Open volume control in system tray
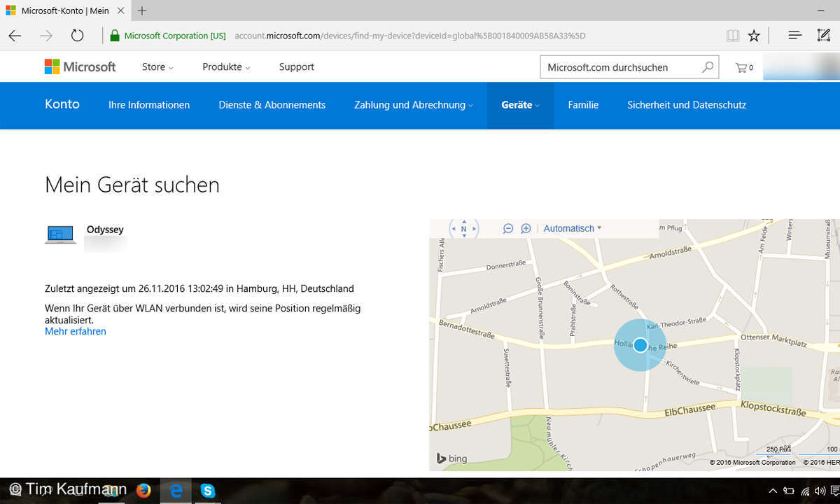 point(820,491)
